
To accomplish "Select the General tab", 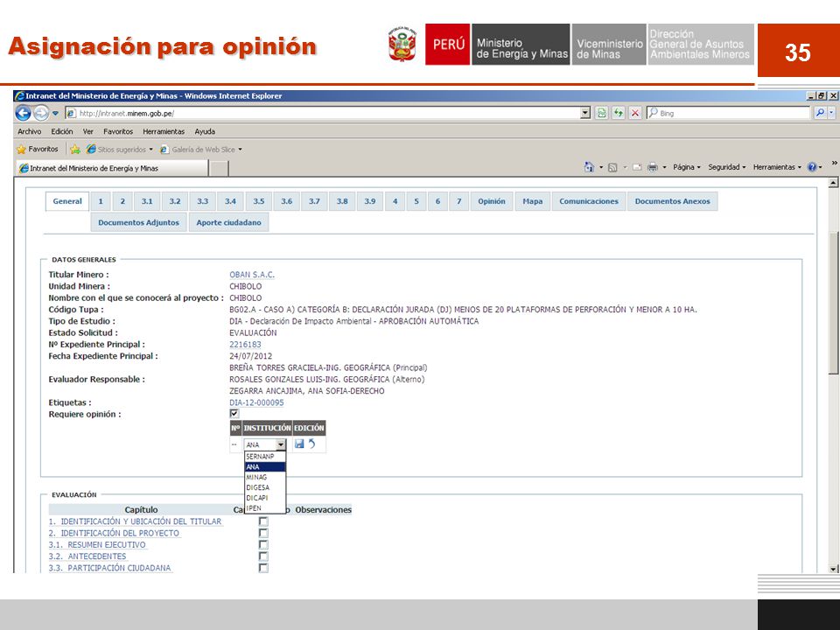I will [x=67, y=201].
